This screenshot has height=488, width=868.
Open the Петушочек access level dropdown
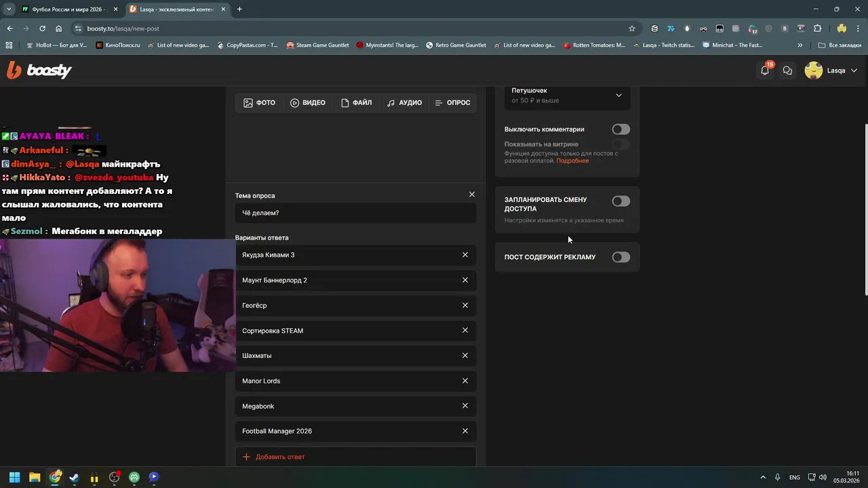(567, 96)
